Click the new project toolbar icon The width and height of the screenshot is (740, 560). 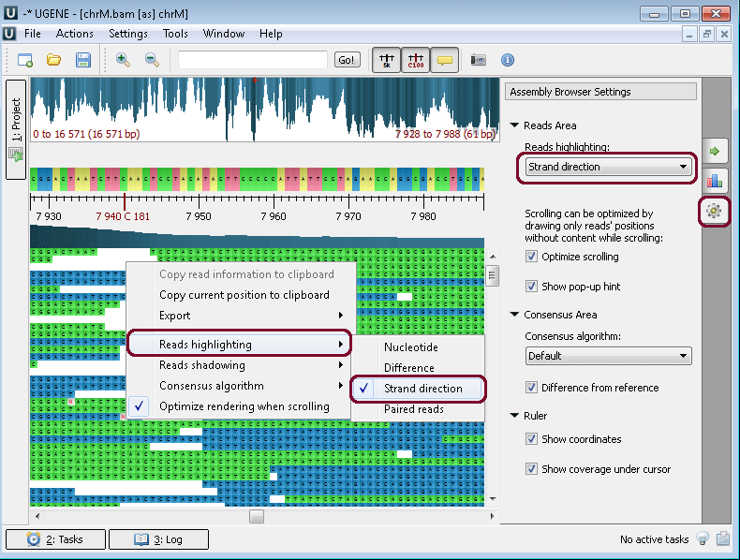tap(24, 60)
